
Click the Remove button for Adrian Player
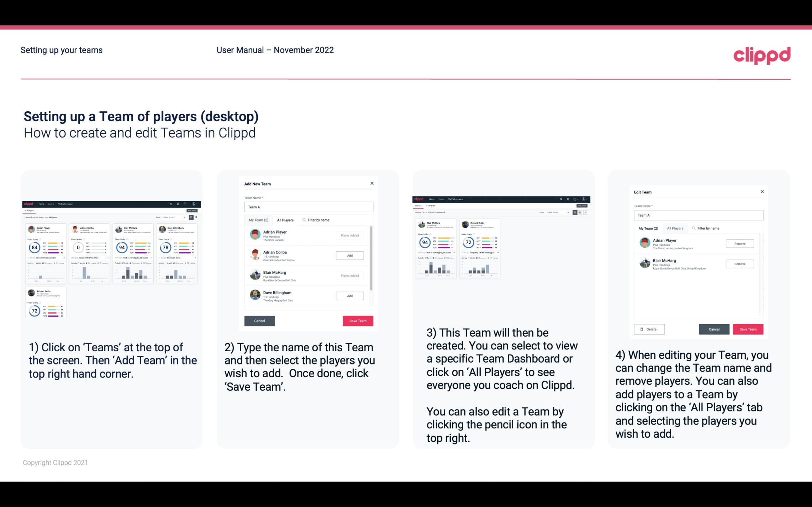739,244
